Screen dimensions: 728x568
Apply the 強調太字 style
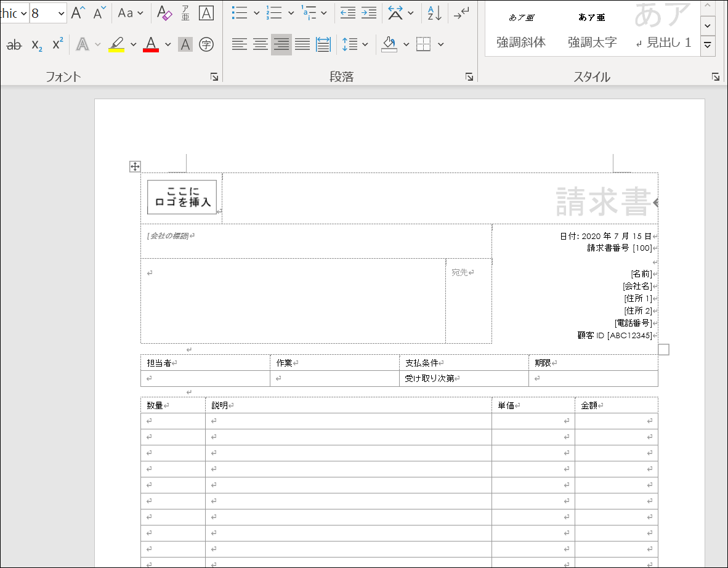click(x=591, y=28)
